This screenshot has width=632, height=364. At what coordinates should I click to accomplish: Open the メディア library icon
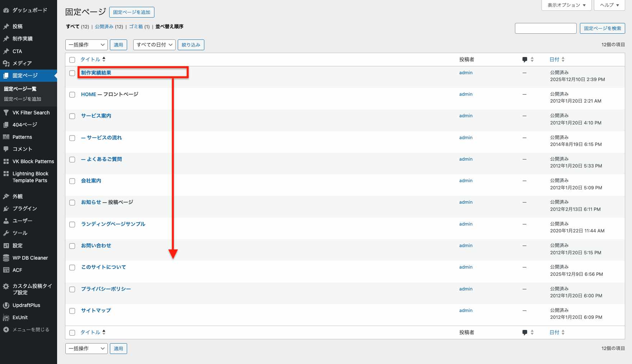[7, 63]
